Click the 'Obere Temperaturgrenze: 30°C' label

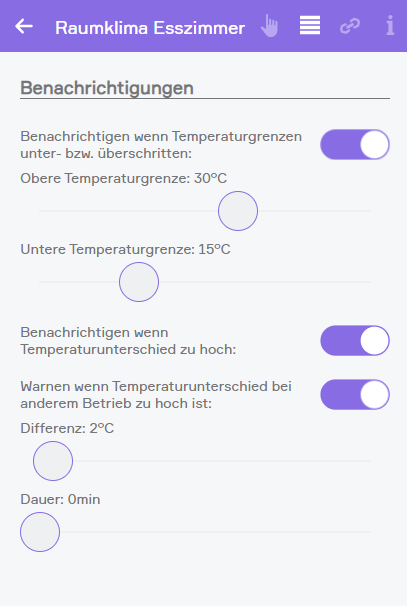123,179
